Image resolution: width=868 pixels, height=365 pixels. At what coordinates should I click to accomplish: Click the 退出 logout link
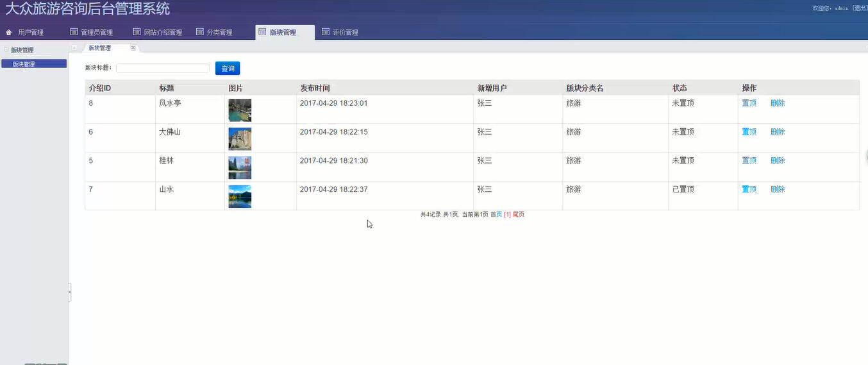pos(860,8)
